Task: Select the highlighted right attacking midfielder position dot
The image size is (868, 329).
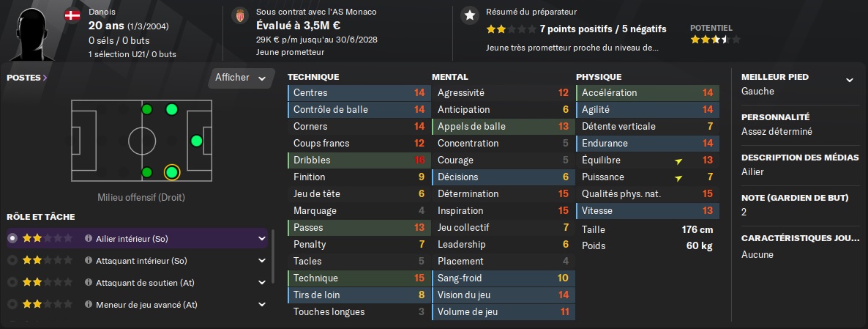Action: coord(171,172)
